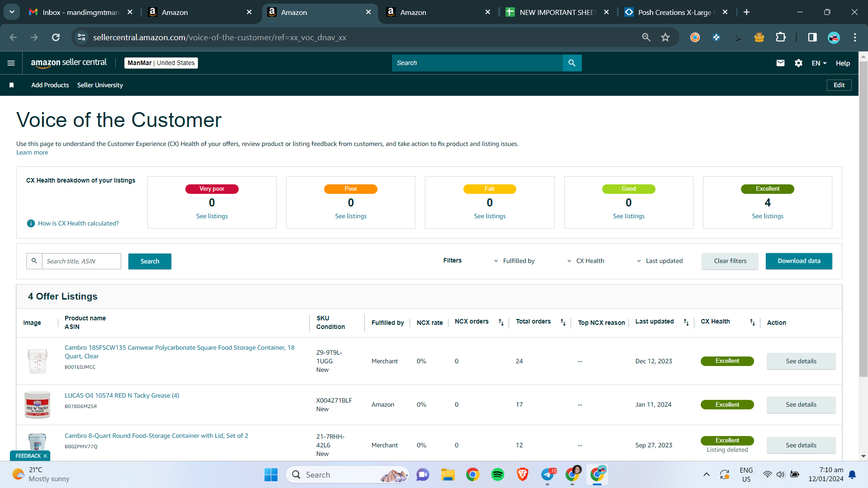Click the page vertical scrollbar
868x488 pixels.
pos(863,218)
